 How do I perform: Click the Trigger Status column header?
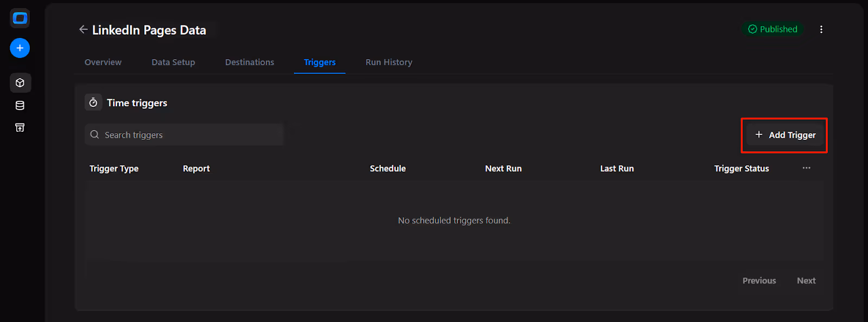click(742, 169)
